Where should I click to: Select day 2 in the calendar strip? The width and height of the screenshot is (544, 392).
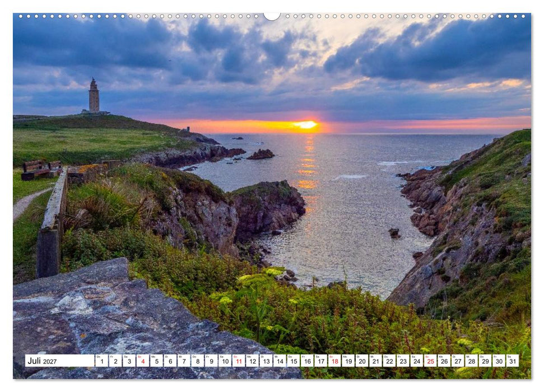pos(115,361)
